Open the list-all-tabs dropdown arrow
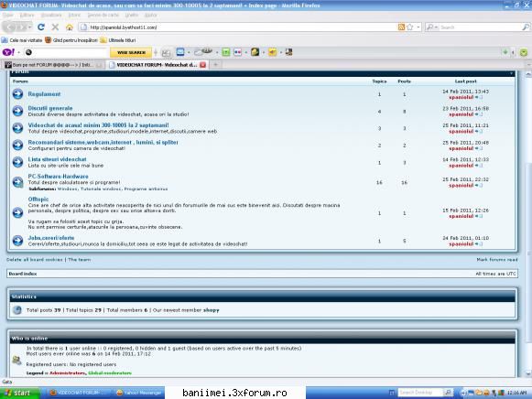The width and height of the screenshot is (532, 399). pyautogui.click(x=528, y=64)
